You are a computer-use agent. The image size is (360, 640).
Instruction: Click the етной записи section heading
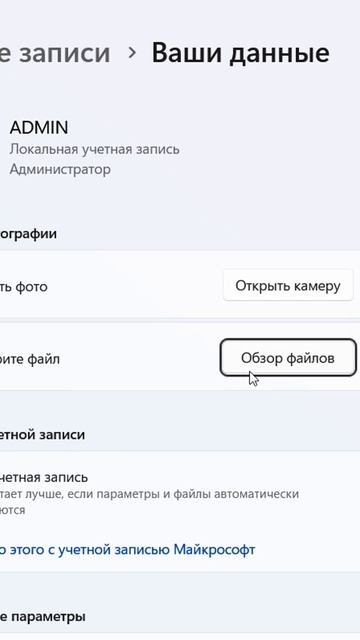42,435
